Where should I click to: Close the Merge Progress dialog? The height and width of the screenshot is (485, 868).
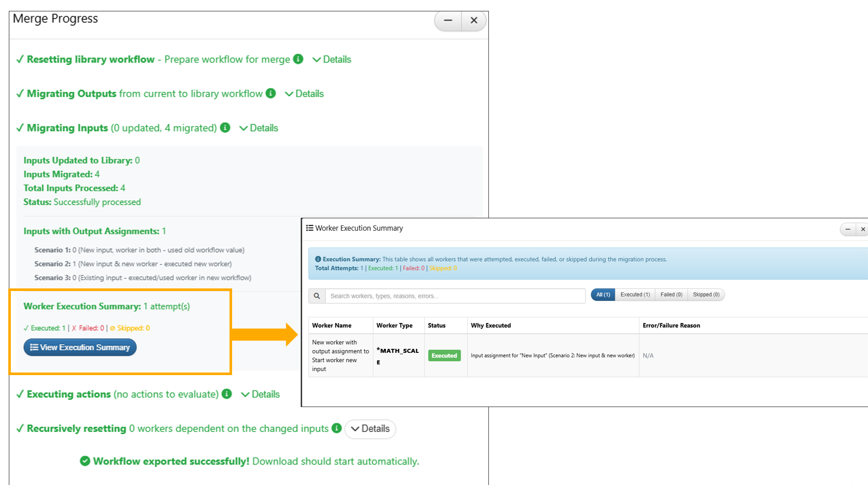(x=474, y=21)
